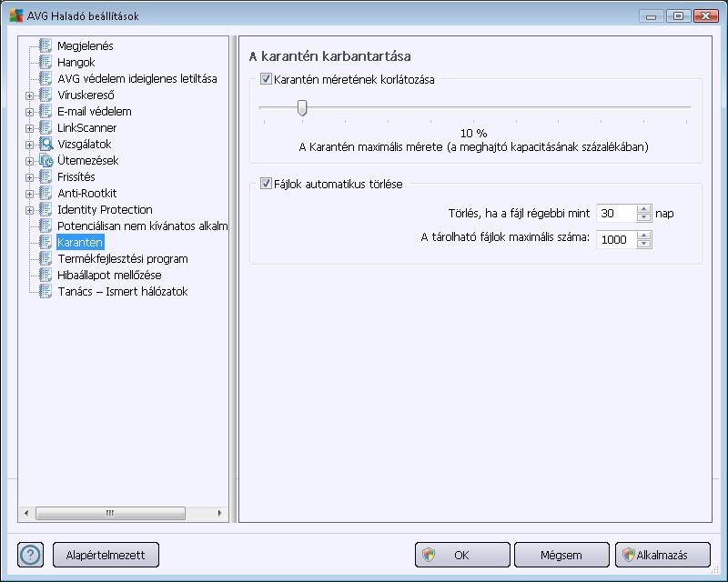Screen dimensions: 728x582
Task: Select Hangok in the settings tree
Action: pyautogui.click(x=76, y=62)
